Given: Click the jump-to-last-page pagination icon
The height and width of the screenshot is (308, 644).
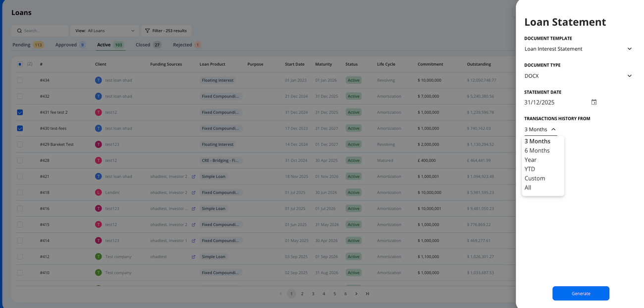Looking at the screenshot, I should [367, 294].
